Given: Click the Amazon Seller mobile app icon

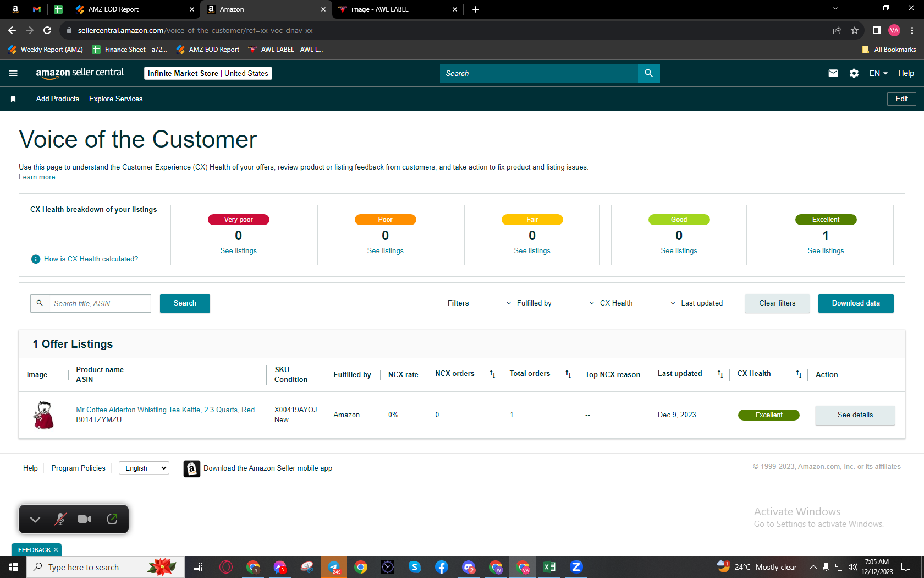Looking at the screenshot, I should click(x=191, y=468).
